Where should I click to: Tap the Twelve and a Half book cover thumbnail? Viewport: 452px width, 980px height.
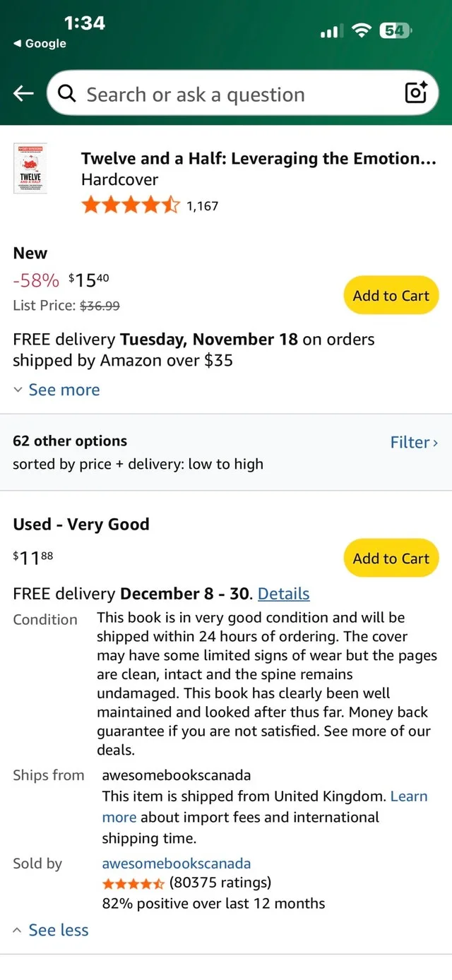pos(30,168)
